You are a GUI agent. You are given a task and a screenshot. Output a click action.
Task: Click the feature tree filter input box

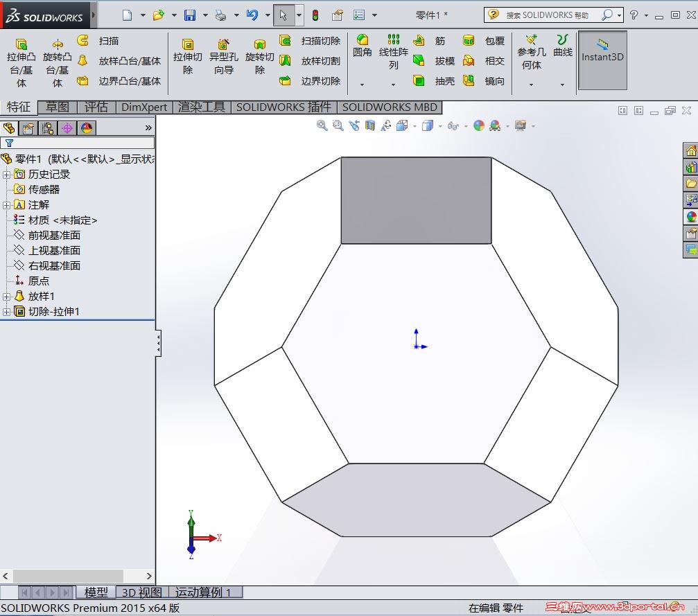[78, 143]
